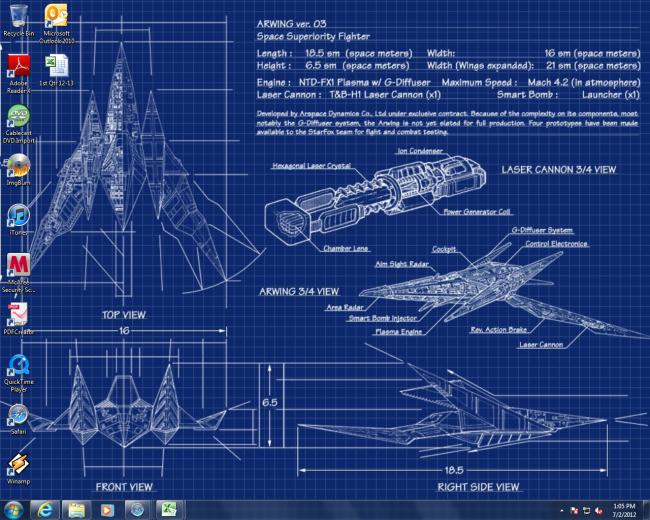Select the Cablecast DVD Import shortcut
The height and width of the screenshot is (520, 650).
click(19, 124)
